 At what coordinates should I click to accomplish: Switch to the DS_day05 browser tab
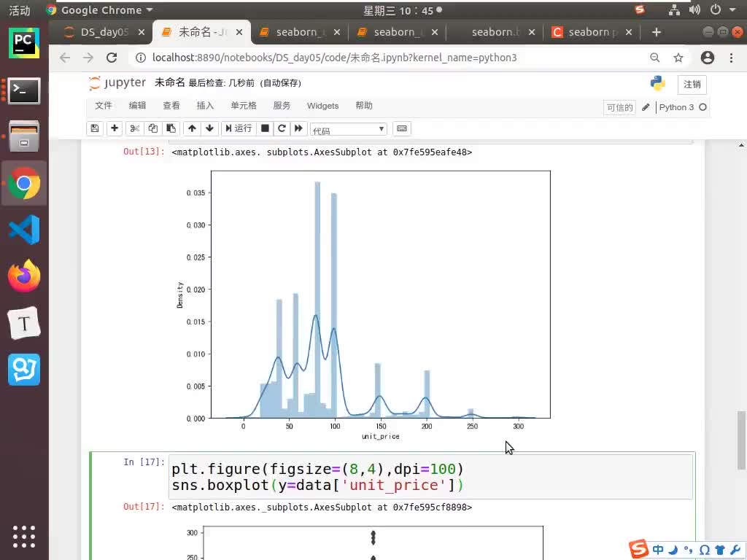[104, 32]
